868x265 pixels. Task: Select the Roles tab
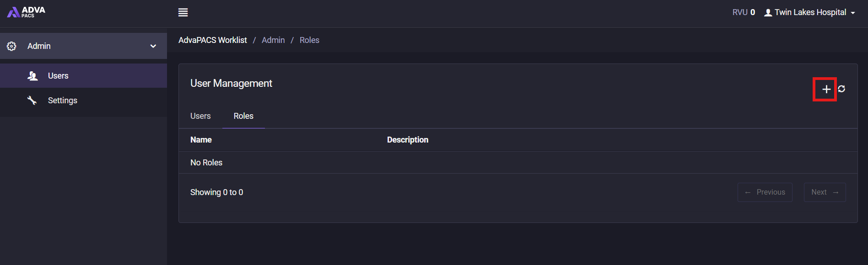(x=243, y=116)
